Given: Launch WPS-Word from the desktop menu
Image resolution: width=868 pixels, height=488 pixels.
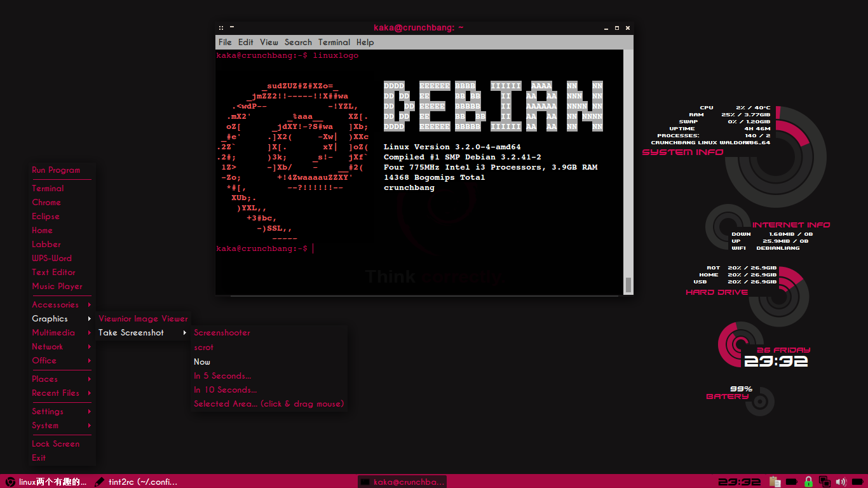Looking at the screenshot, I should point(62,258).
